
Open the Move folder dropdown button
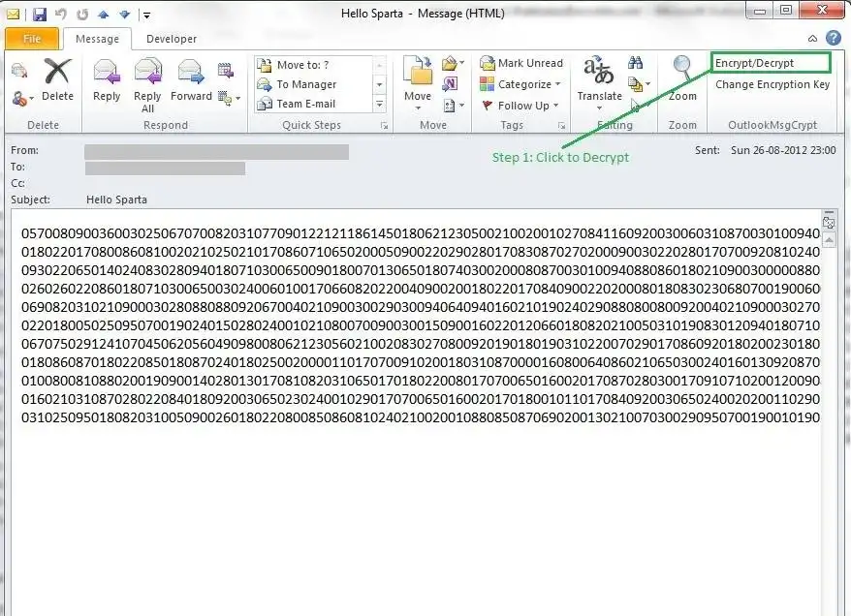point(418,84)
